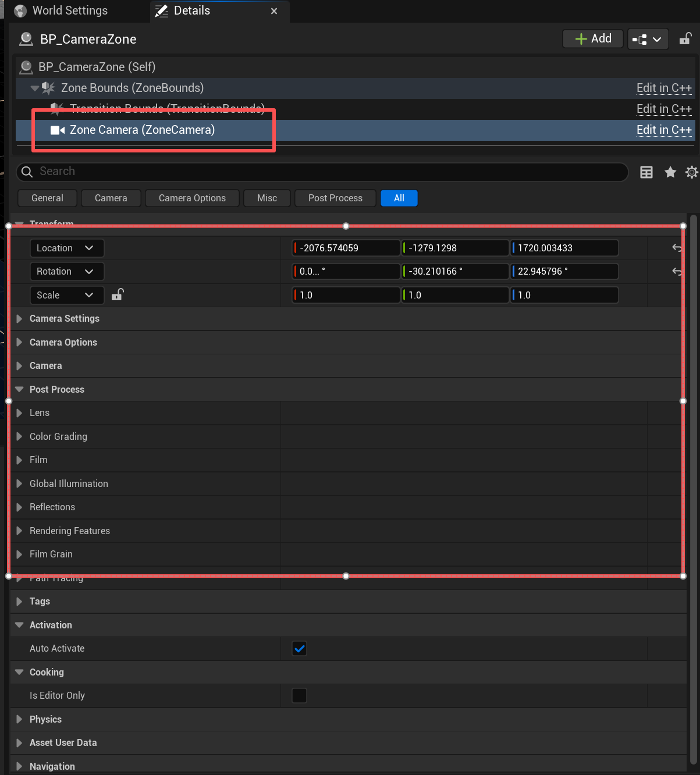Edit the Location Z value

564,248
